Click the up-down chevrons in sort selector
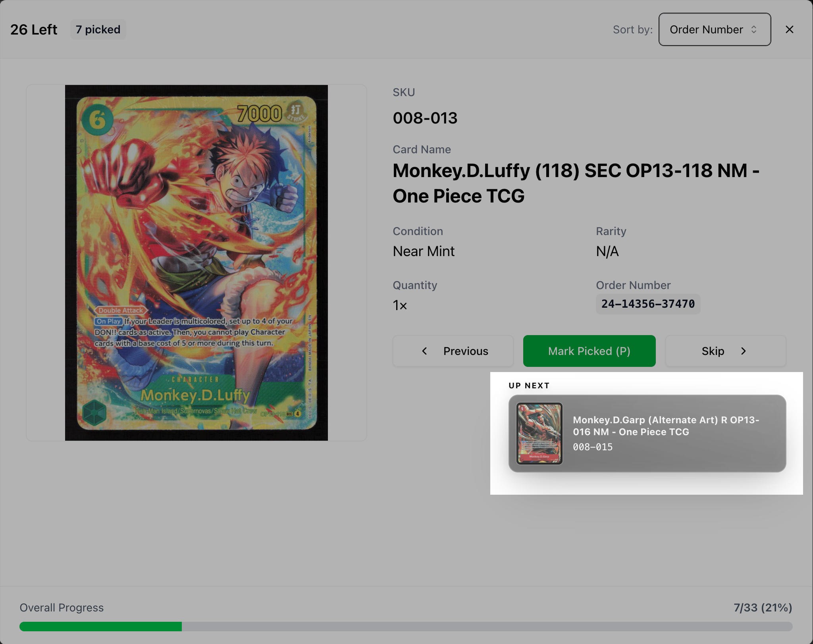 [x=754, y=29]
